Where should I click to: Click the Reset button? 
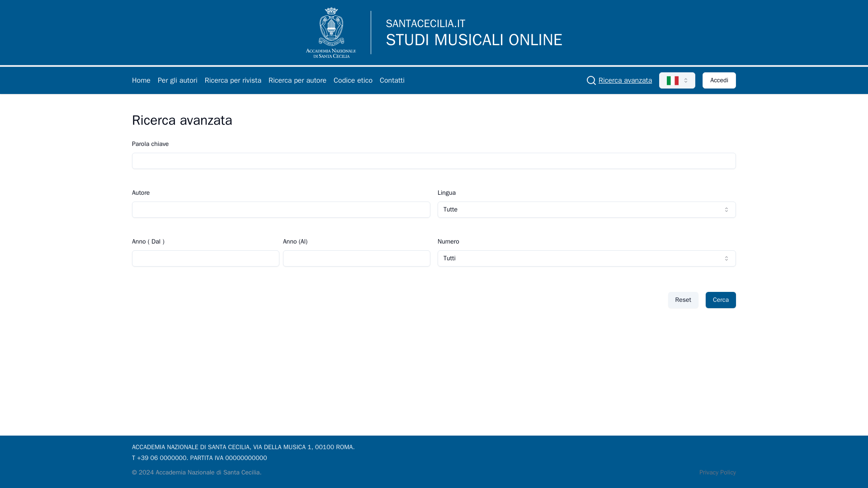point(683,300)
